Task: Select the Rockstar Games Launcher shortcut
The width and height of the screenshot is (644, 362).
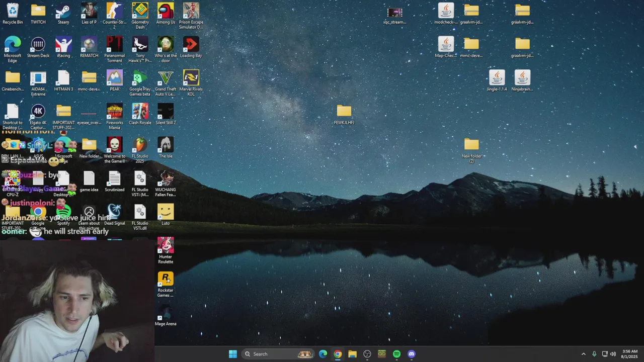Action: pos(166,284)
